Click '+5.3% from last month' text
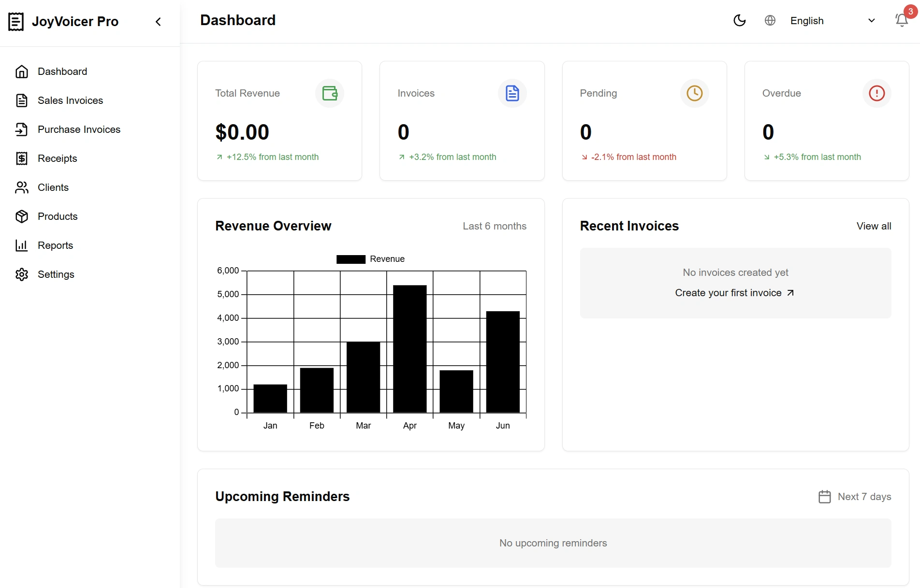The width and height of the screenshot is (920, 588). point(818,157)
